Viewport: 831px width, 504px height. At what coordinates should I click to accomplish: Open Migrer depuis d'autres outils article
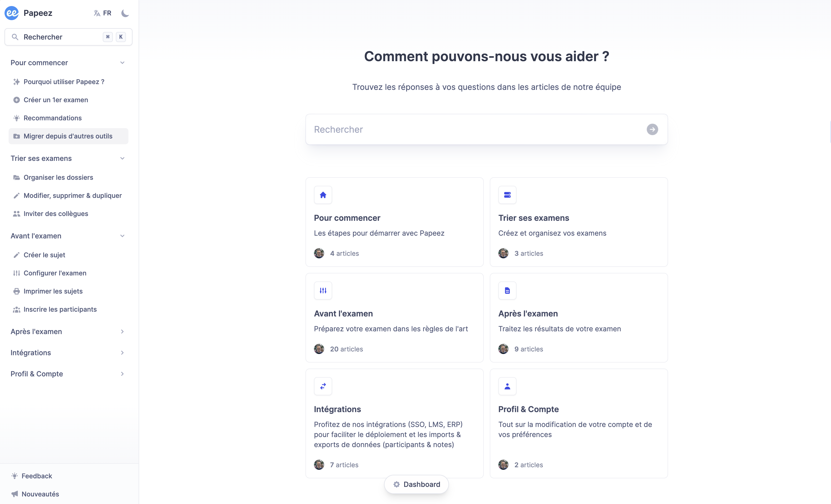68,136
